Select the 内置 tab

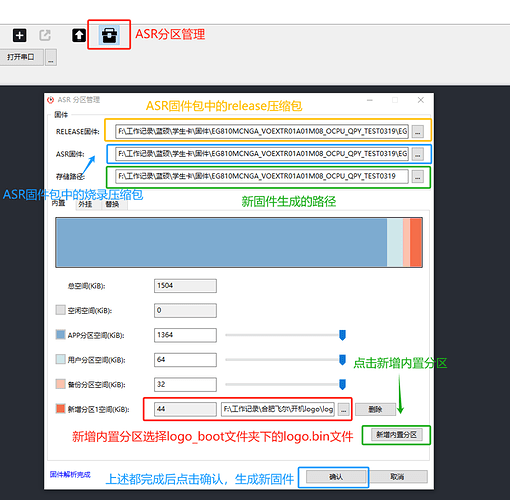click(x=59, y=203)
